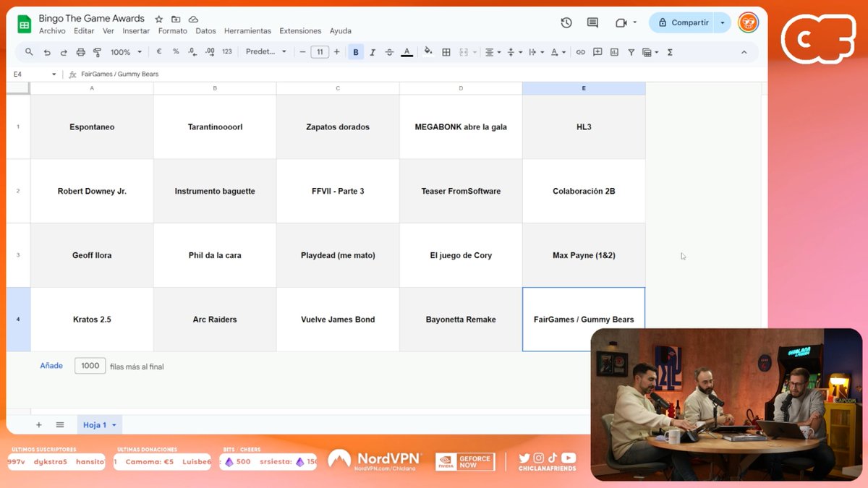Activate the paint format tool
The image size is (868, 488).
(97, 52)
